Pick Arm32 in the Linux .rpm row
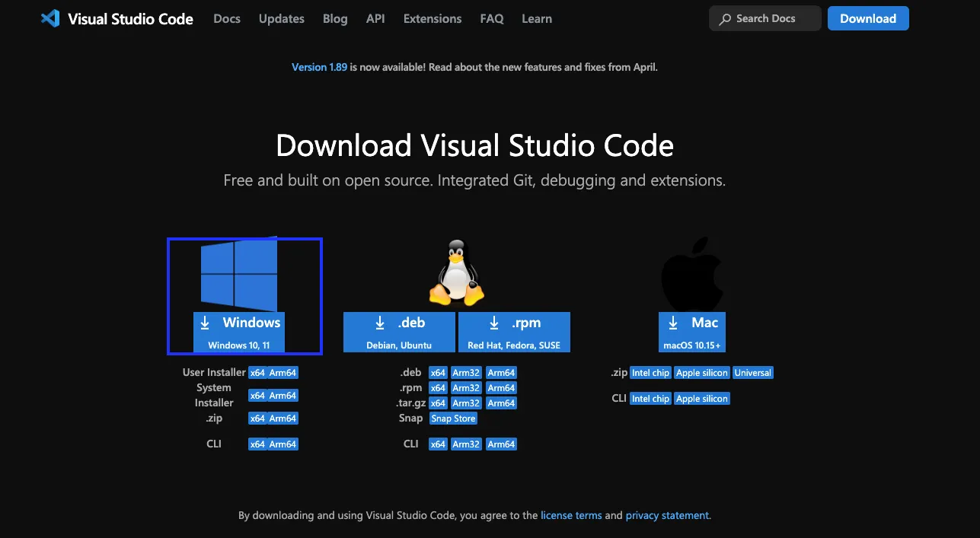The width and height of the screenshot is (980, 538). 466,388
